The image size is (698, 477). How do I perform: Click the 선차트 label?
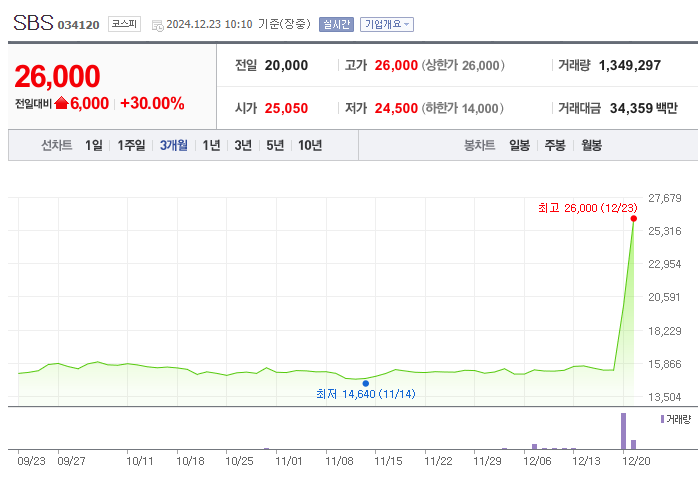point(57,145)
